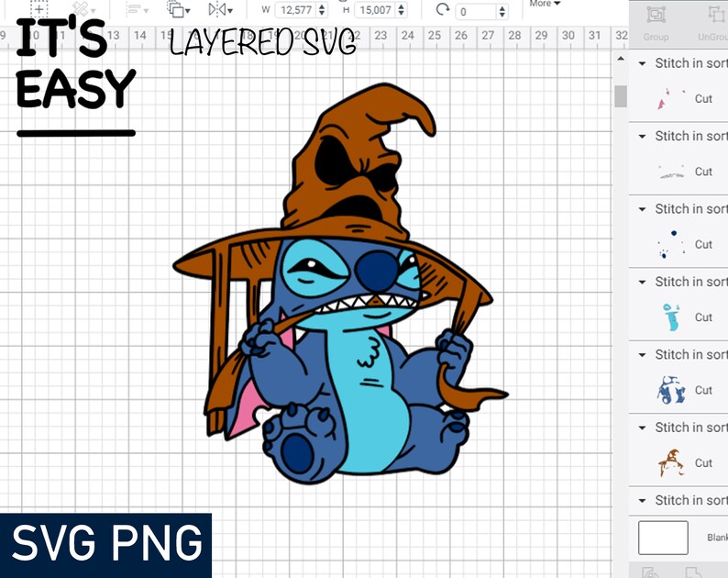Collapse the group containing the pink layer
Screen dimensions: 728x578
pyautogui.click(x=642, y=63)
